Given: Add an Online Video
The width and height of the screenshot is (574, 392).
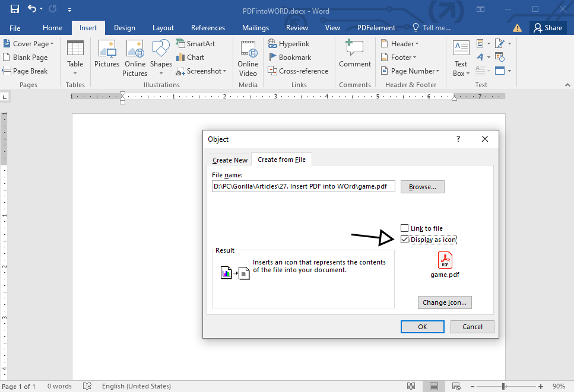Looking at the screenshot, I should (248, 58).
